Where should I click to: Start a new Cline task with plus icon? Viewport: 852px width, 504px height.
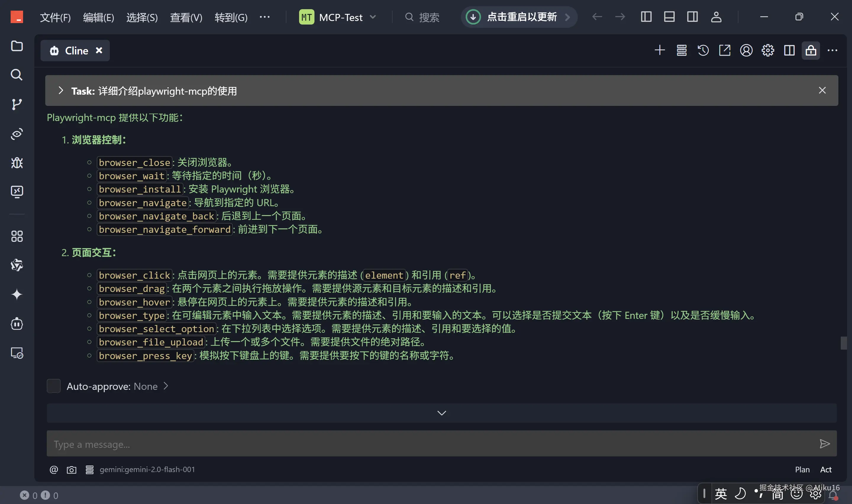coord(659,50)
